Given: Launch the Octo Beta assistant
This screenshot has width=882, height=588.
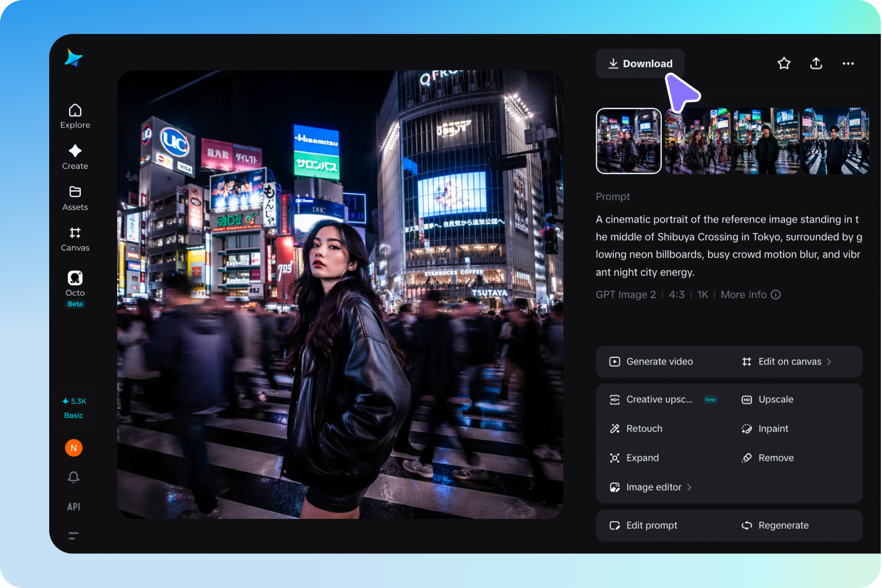Looking at the screenshot, I should click(x=75, y=289).
